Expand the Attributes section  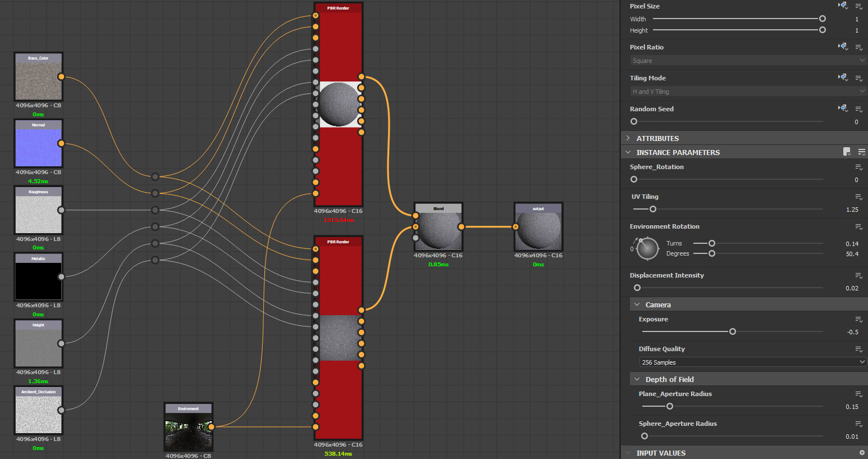pos(628,138)
